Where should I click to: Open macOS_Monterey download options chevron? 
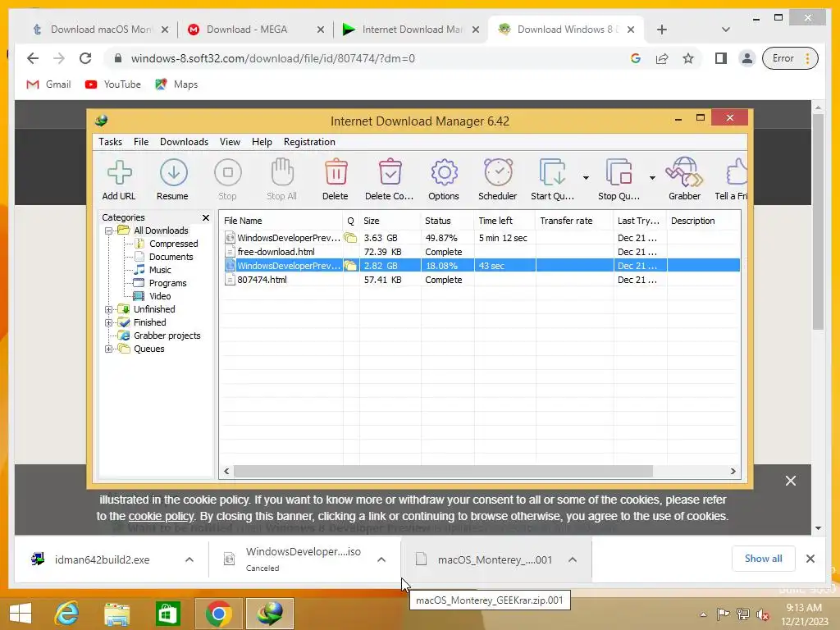point(573,559)
